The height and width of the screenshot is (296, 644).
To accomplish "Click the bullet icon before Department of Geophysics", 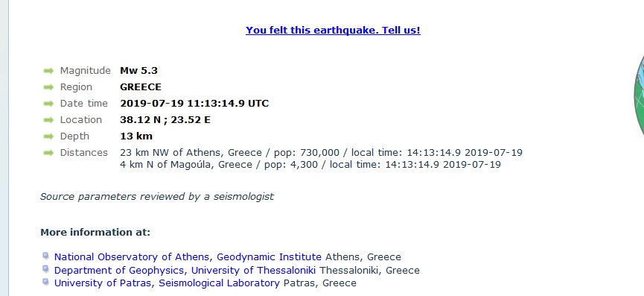I will 45,269.
